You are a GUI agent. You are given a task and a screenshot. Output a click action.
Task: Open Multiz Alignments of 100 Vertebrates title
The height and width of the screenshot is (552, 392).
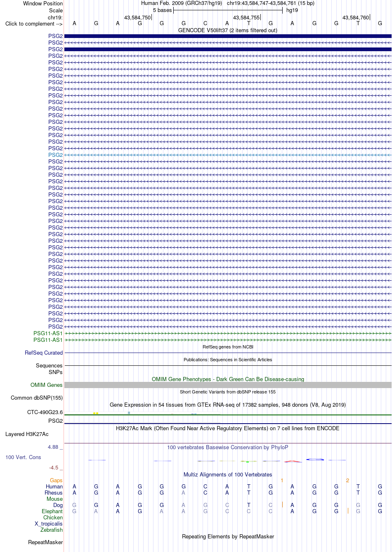pyautogui.click(x=228, y=474)
